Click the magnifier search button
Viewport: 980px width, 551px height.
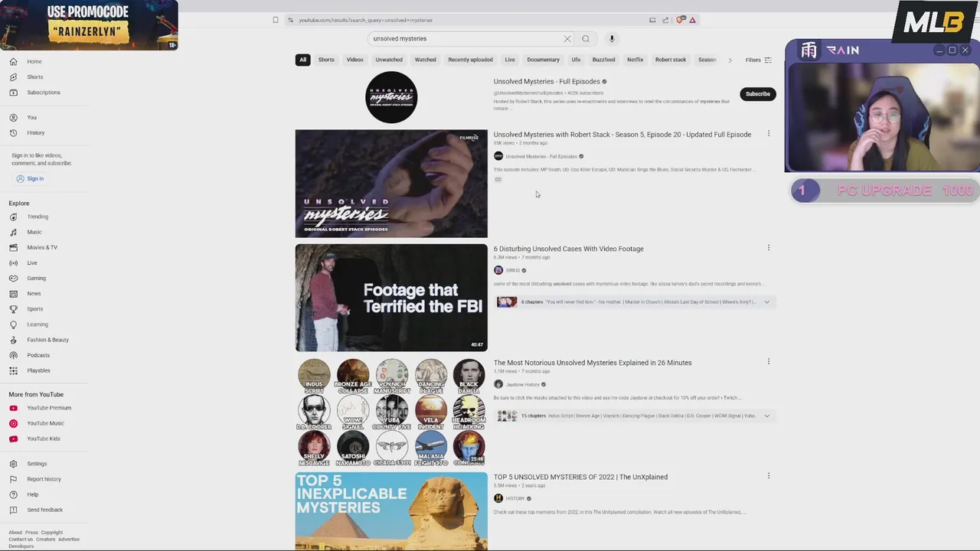(x=586, y=38)
